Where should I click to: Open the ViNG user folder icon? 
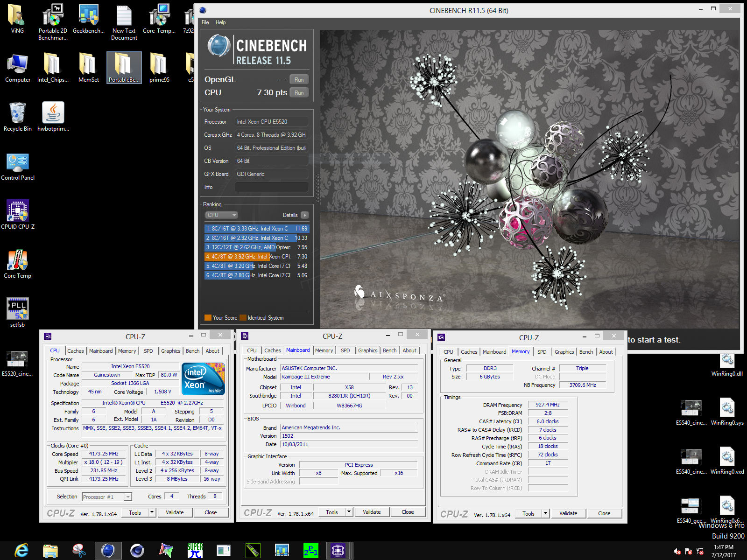[x=17, y=20]
